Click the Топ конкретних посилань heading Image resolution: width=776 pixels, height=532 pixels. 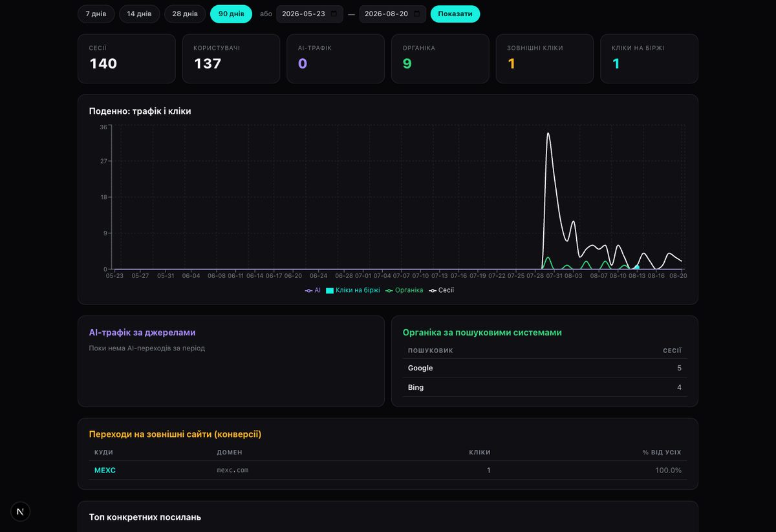pos(145,517)
